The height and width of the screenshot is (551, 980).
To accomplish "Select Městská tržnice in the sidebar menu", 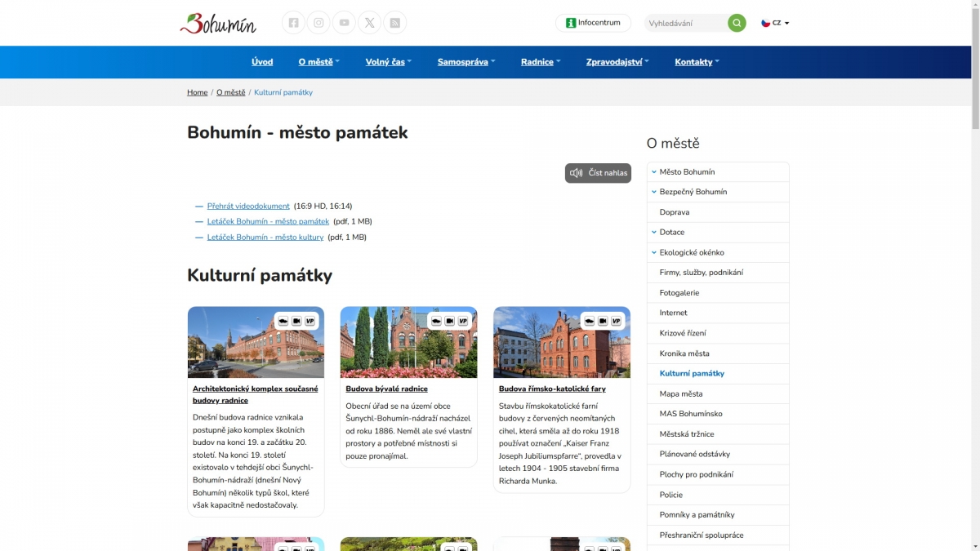I will (718, 434).
